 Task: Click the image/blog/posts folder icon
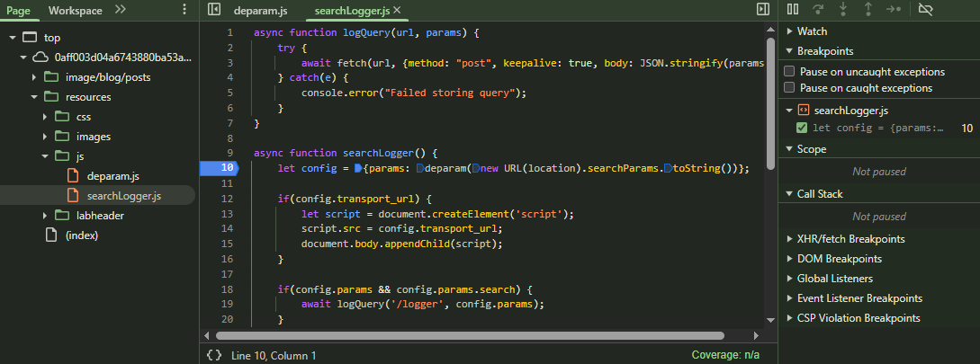click(51, 77)
